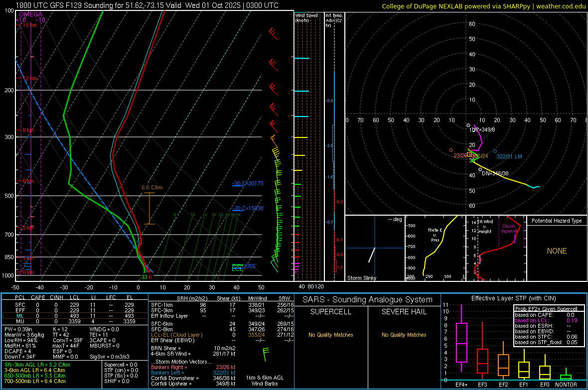The width and height of the screenshot is (588, 390).
Task: Click the '-30 C=20175'' level label
Action: click(x=248, y=183)
